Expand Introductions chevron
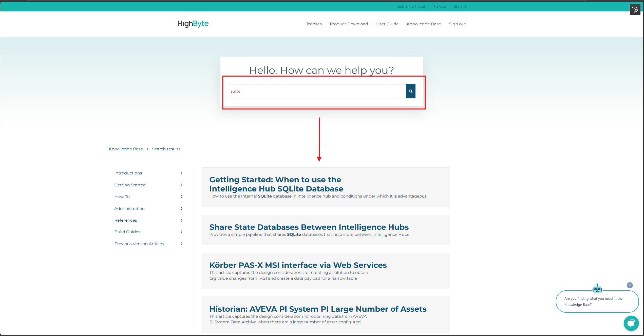This screenshot has width=644, height=336. tap(182, 173)
